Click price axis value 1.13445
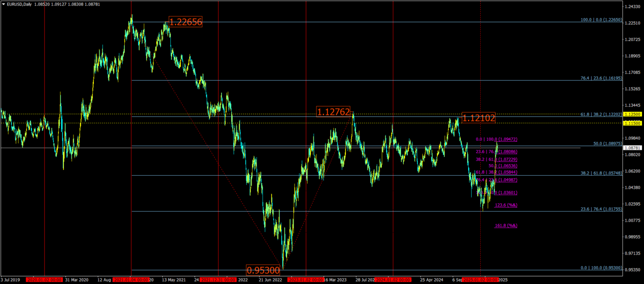The height and width of the screenshot is (284, 644). click(633, 105)
